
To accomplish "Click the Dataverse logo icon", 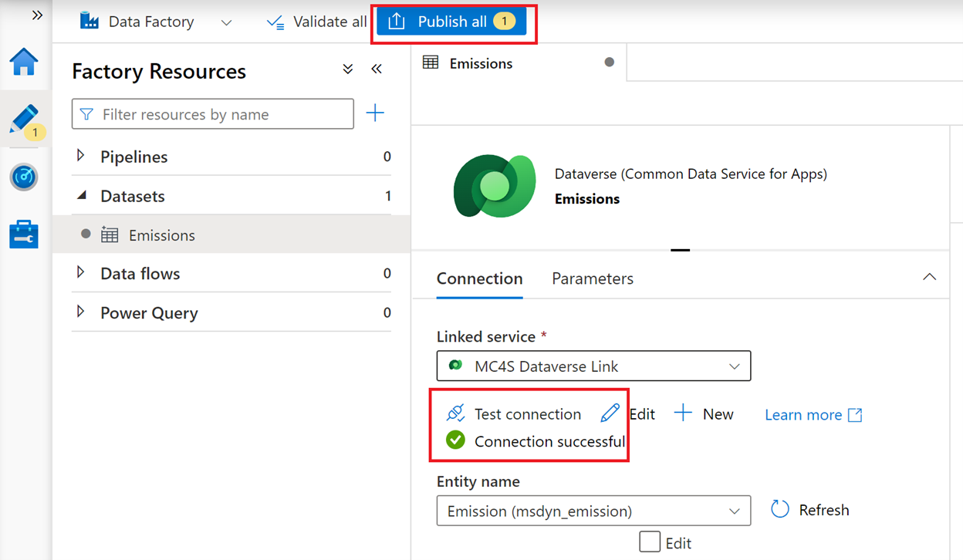I will pos(495,186).
